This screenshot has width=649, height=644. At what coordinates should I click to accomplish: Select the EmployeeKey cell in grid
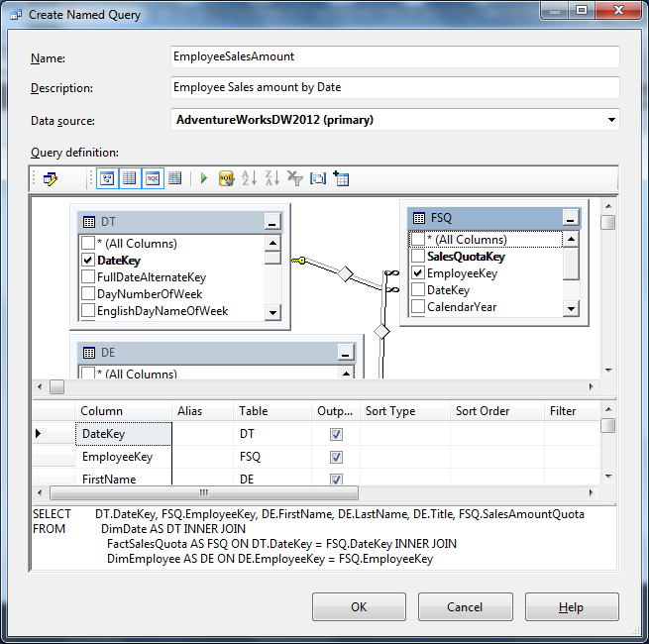[123, 457]
